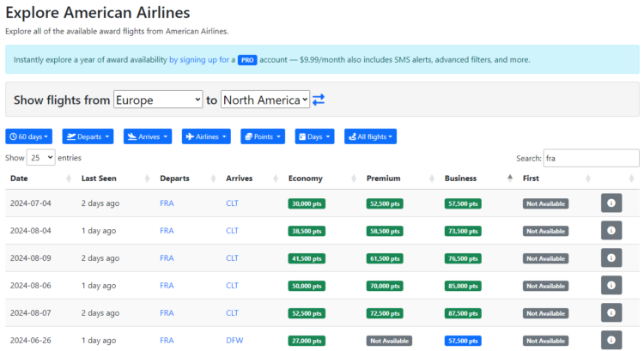Open the 60 days range dropdown
This screenshot has width=644, height=351.
(28, 136)
